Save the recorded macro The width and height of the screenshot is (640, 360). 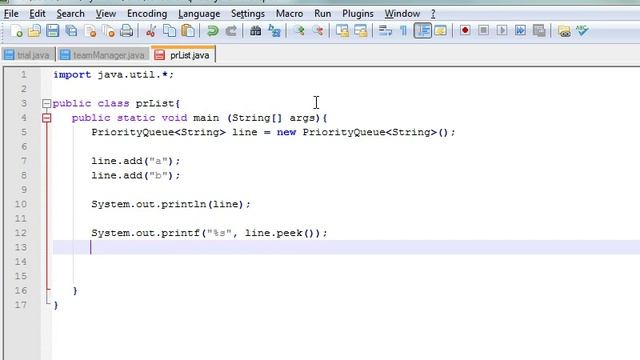point(539,31)
